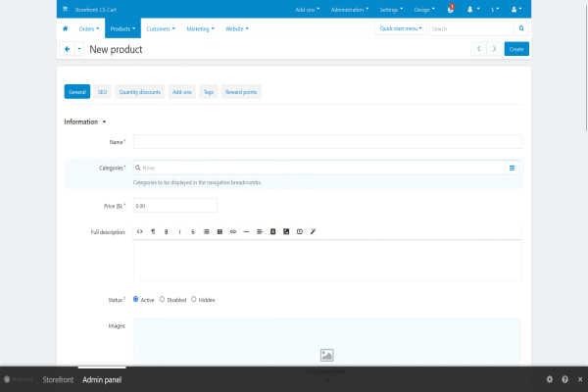Switch to the Reward points tab
Screen dimensions: 588x392
click(241, 92)
